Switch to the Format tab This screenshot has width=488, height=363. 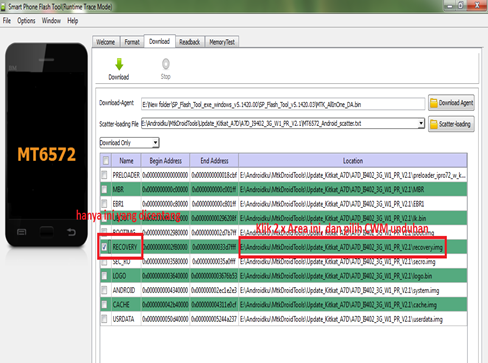[x=132, y=42]
